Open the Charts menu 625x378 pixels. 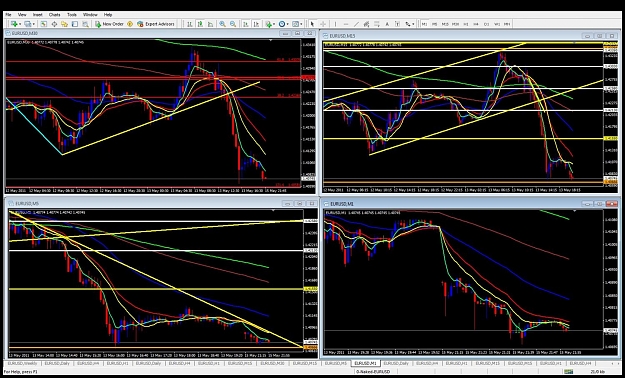[x=55, y=15]
